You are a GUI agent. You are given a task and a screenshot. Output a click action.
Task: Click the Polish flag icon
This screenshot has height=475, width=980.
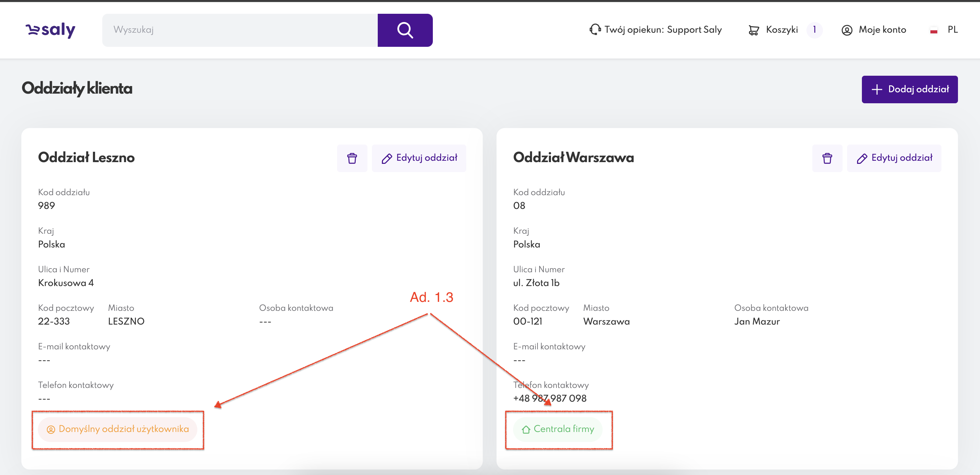pyautogui.click(x=933, y=30)
